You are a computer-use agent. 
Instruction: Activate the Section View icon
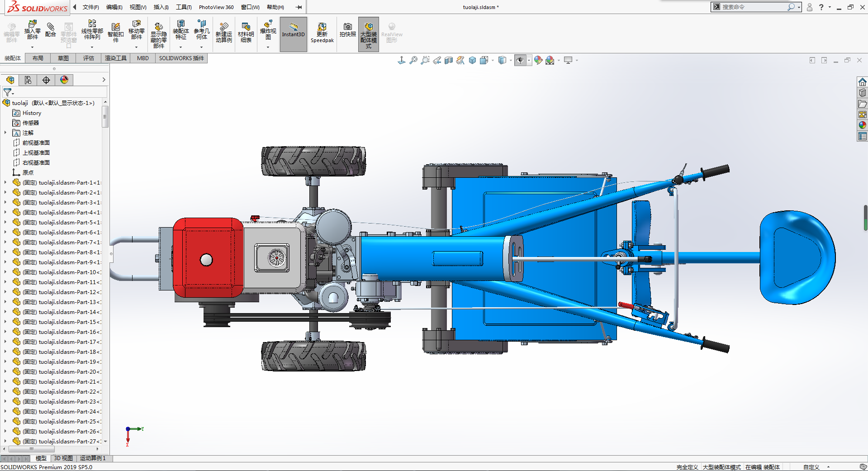tap(448, 60)
